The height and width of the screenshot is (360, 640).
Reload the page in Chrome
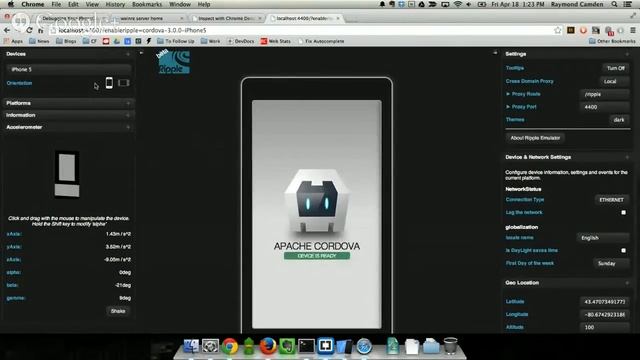click(x=29, y=30)
